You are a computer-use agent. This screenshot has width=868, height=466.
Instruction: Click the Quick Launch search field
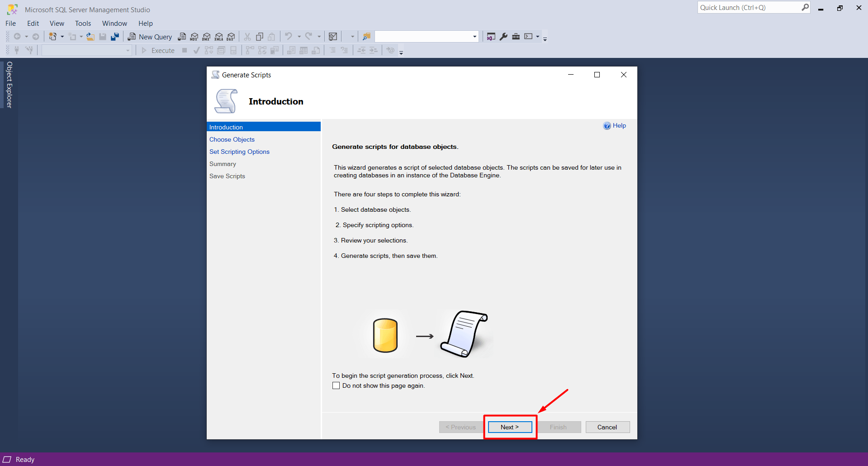tap(749, 8)
